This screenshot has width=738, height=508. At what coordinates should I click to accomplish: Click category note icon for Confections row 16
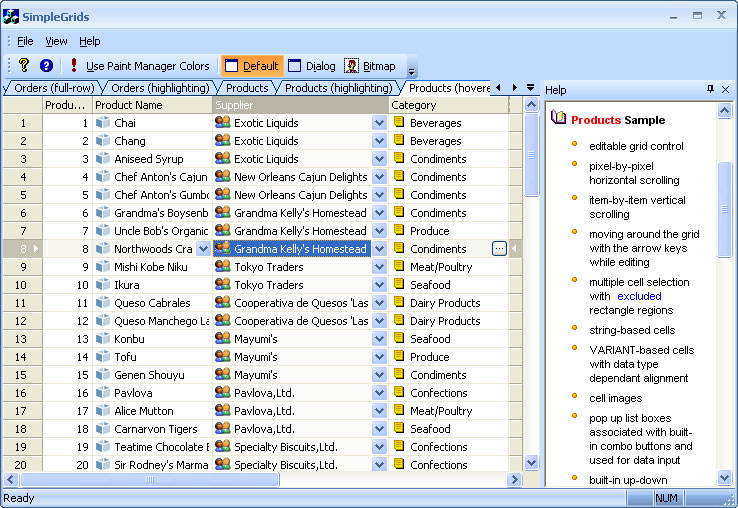coord(399,392)
